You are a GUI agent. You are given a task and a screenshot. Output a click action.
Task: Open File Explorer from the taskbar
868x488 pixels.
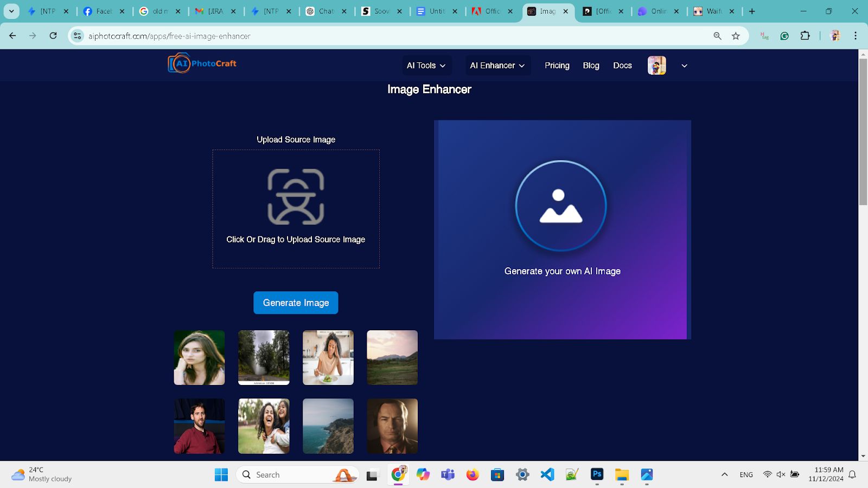[x=622, y=475]
